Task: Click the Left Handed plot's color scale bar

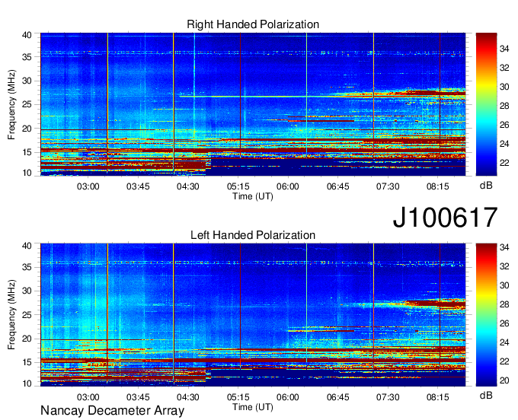Action: point(486,315)
